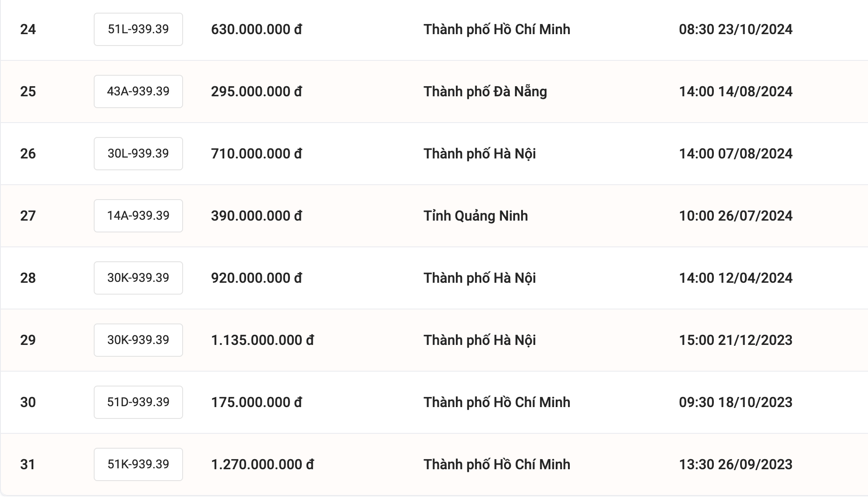The width and height of the screenshot is (868, 499).
Task: Click the date 09:30 18/10/2023
Action: coord(735,402)
